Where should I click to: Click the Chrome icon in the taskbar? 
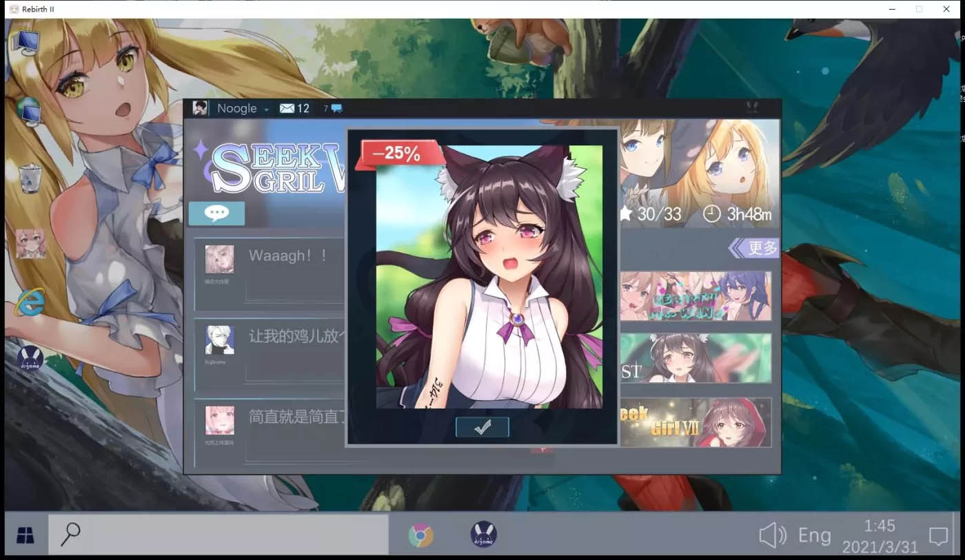click(420, 535)
